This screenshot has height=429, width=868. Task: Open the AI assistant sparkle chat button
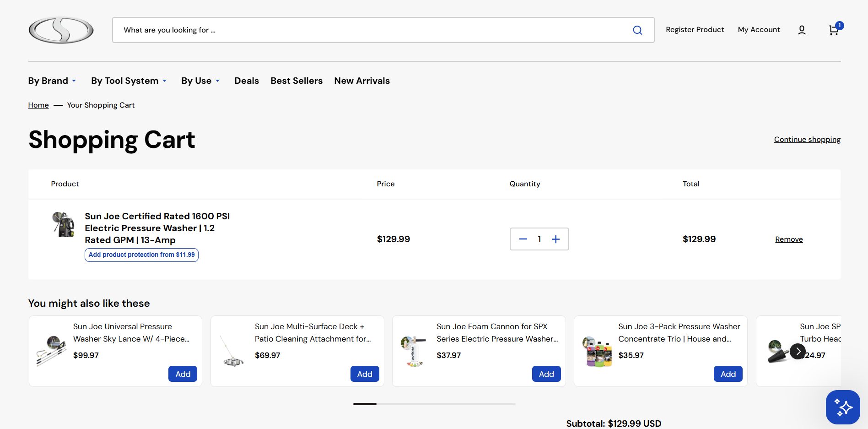(843, 407)
